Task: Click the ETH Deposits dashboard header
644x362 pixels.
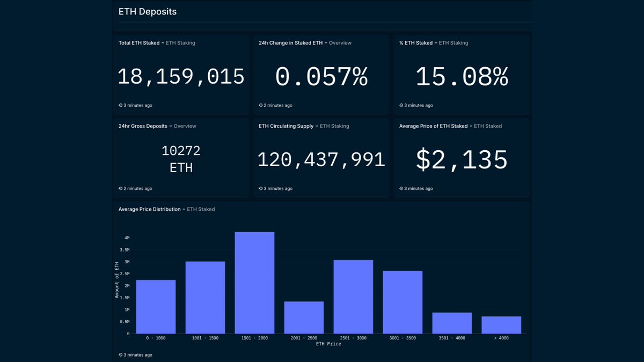Action: pos(147,11)
